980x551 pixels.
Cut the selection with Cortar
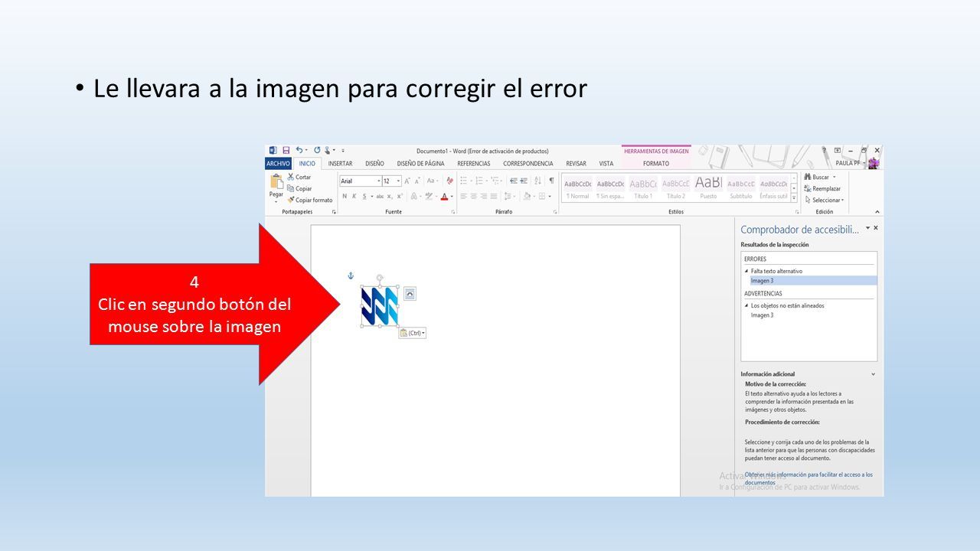pos(299,177)
